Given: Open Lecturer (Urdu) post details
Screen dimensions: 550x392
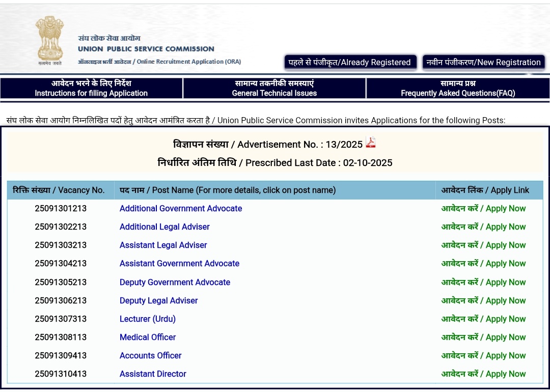Looking at the screenshot, I should click(x=147, y=319).
